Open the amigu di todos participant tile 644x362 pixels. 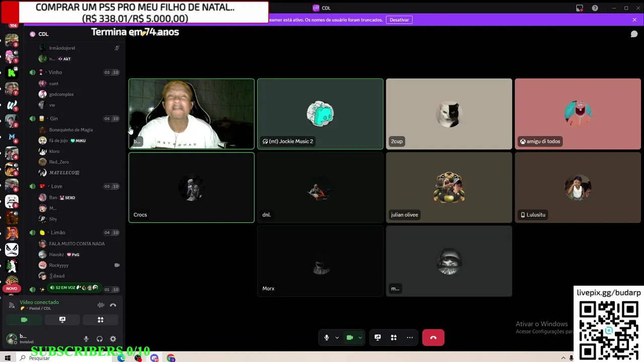tap(578, 114)
